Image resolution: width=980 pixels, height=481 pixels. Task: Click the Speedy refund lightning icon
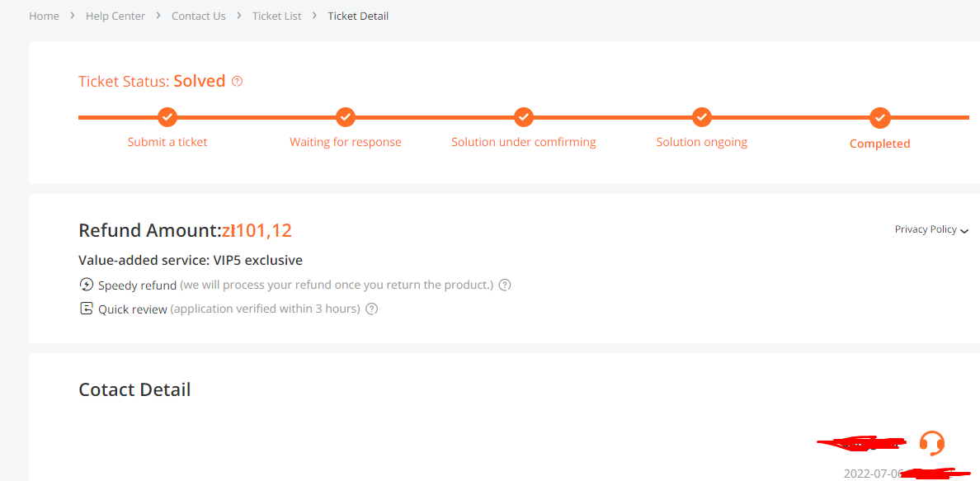(87, 285)
